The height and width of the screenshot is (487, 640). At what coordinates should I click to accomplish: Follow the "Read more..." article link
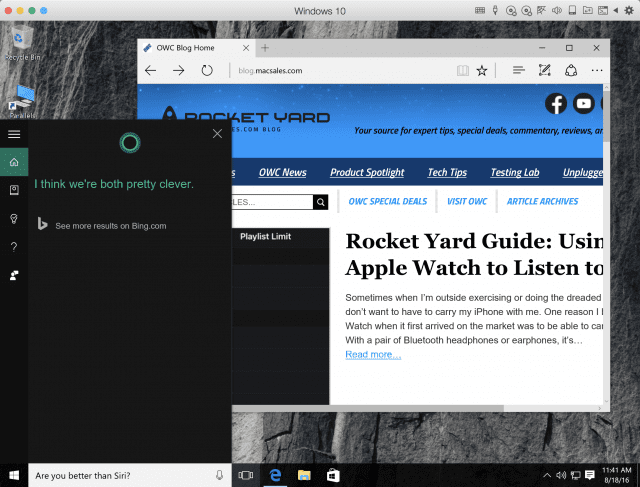(373, 355)
